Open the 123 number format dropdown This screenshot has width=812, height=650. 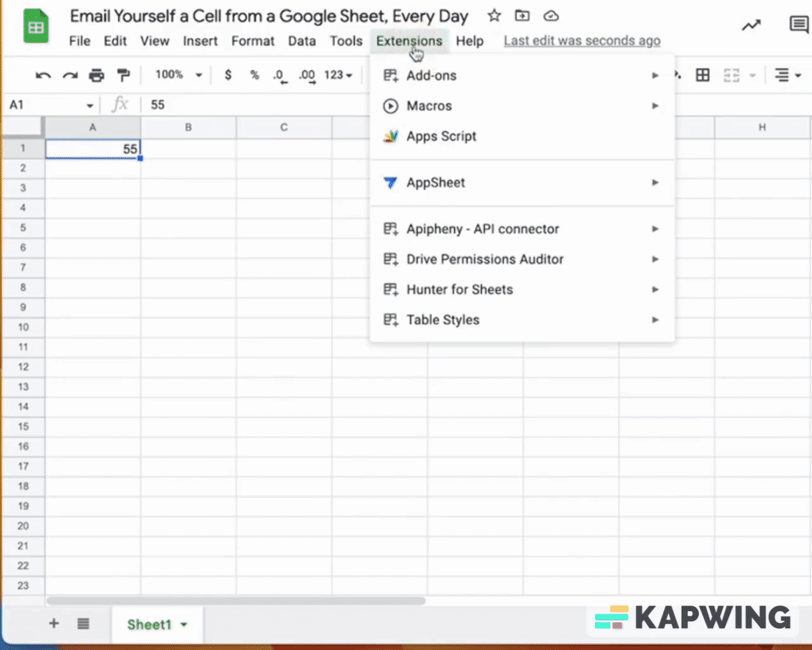tap(338, 75)
